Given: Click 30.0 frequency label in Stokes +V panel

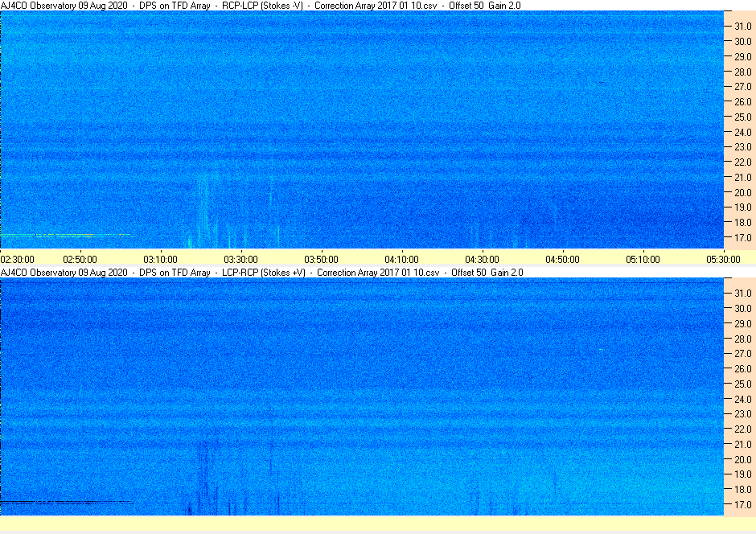Looking at the screenshot, I should [x=742, y=309].
